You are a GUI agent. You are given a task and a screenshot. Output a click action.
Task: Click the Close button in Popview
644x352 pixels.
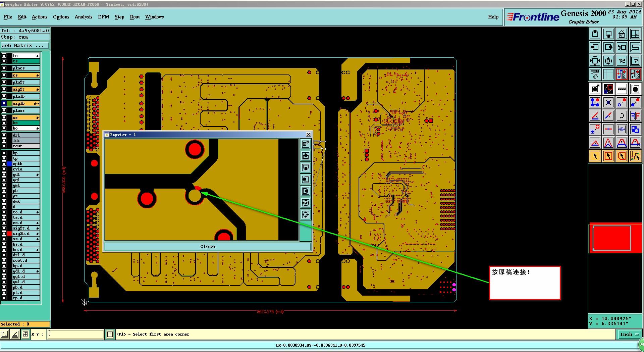(x=208, y=246)
